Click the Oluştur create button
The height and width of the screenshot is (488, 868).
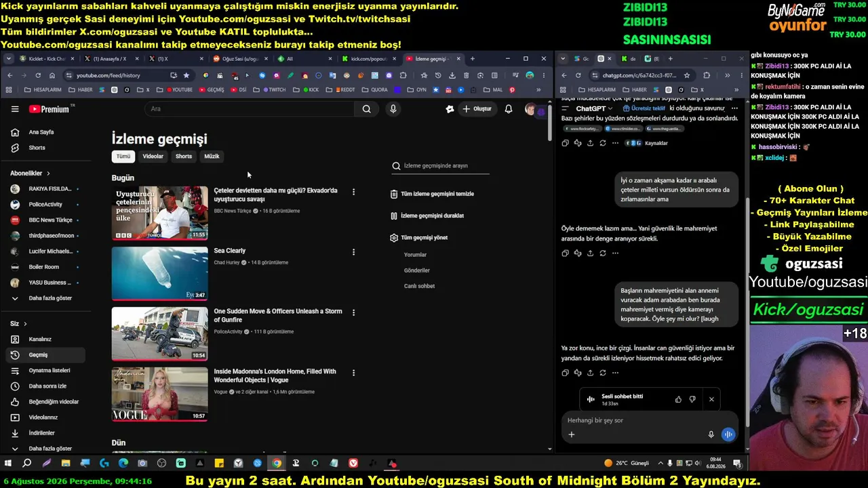477,109
